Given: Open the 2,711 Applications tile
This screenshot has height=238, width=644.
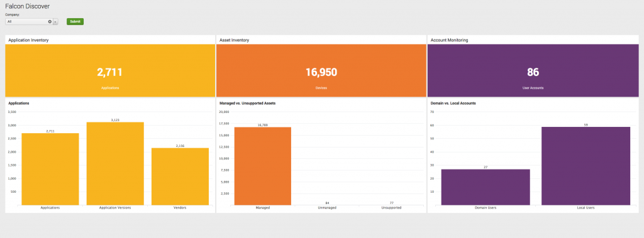Looking at the screenshot, I should point(110,70).
